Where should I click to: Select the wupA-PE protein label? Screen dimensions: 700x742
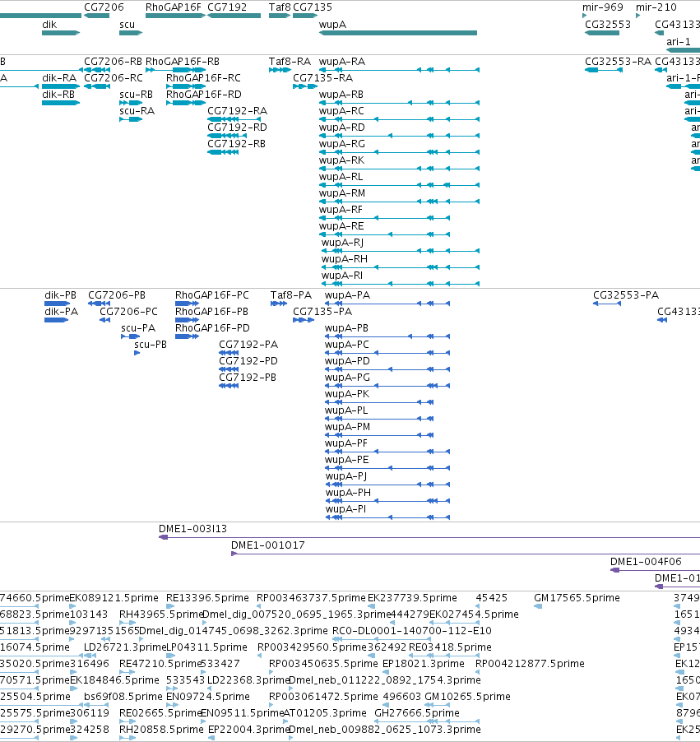coord(346,460)
